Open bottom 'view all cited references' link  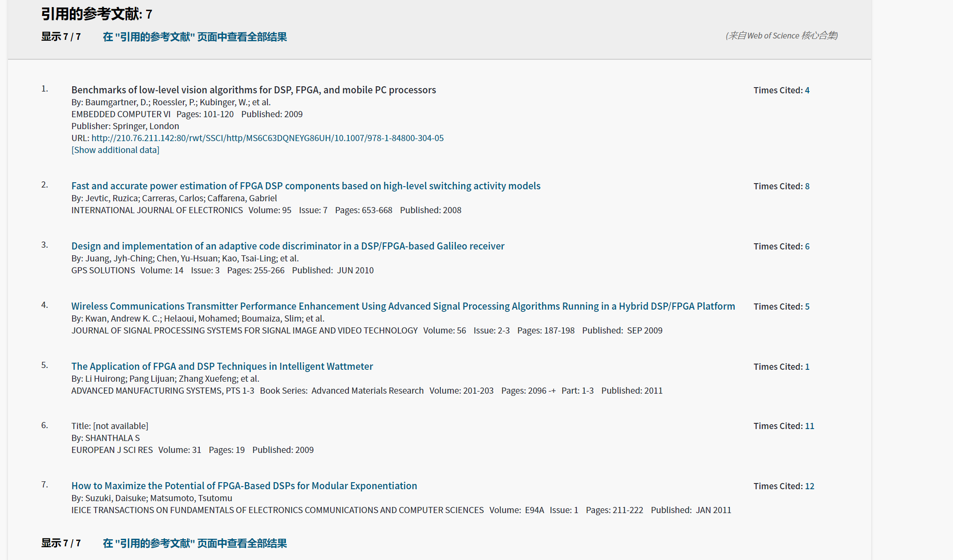coord(195,543)
